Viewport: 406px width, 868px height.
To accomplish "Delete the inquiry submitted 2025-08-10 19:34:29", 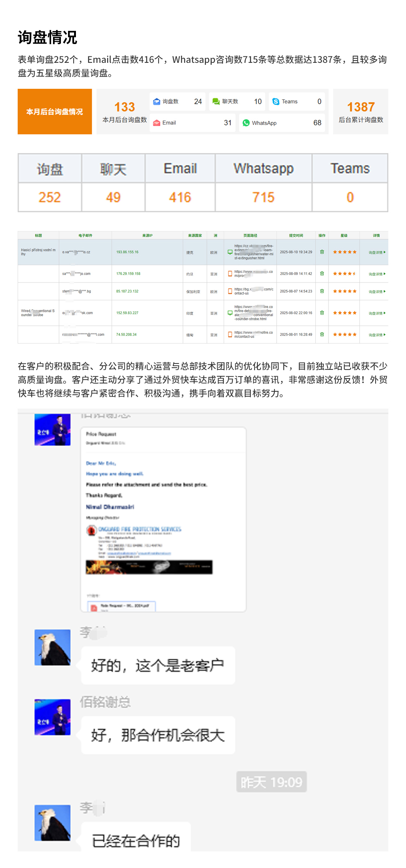I will pyautogui.click(x=322, y=252).
